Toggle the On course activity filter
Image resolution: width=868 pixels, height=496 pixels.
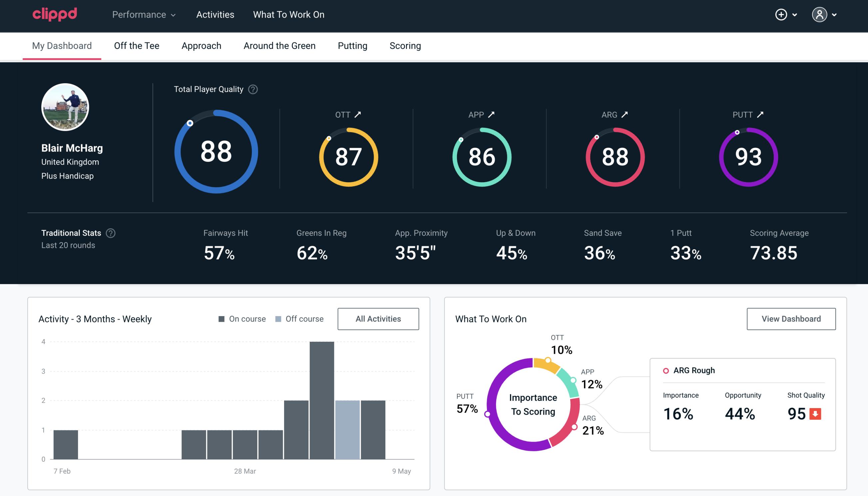tap(241, 319)
